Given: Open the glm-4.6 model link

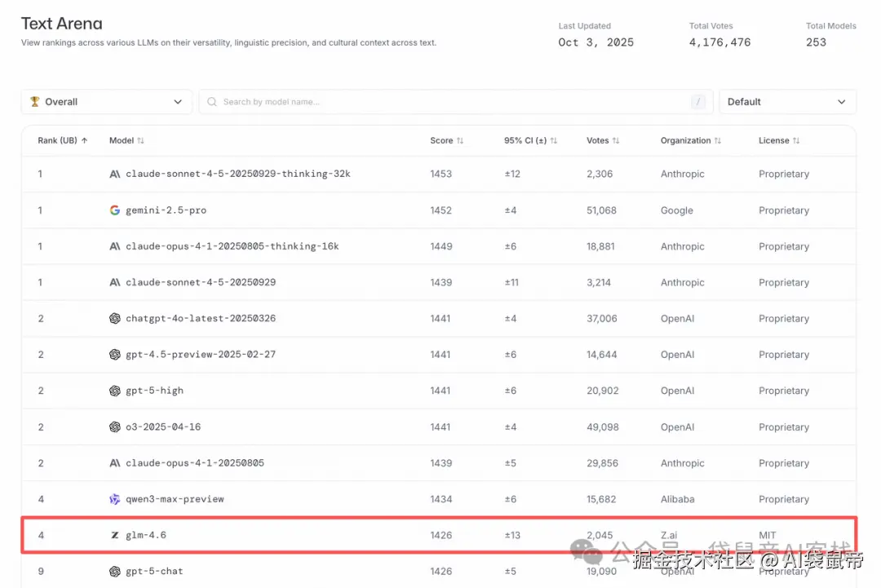Looking at the screenshot, I should 145,535.
